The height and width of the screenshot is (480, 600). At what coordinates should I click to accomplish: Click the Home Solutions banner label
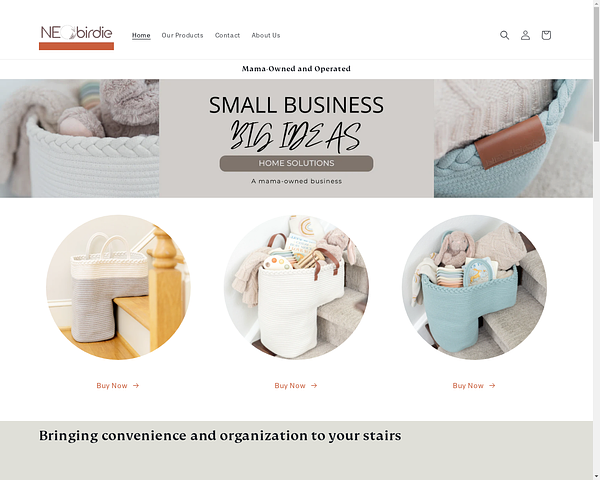point(296,163)
